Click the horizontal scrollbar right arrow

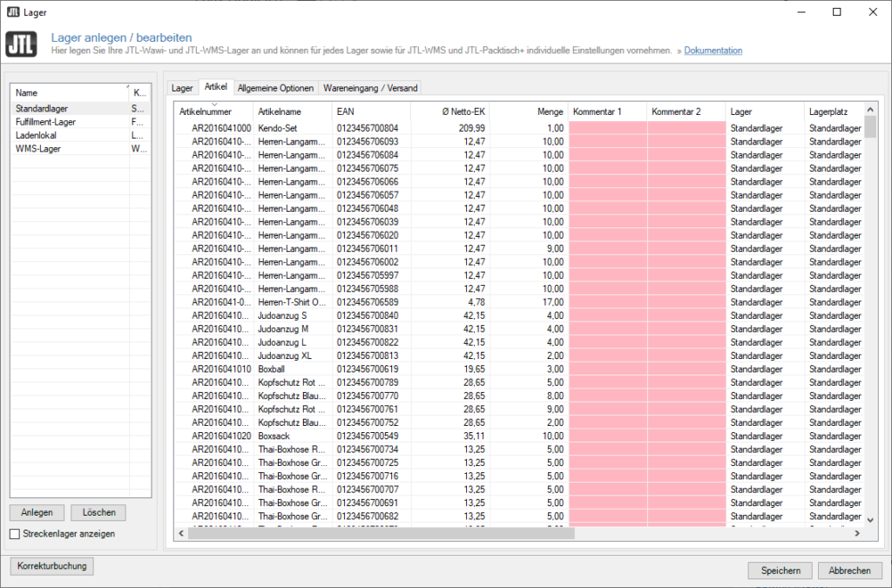tap(856, 533)
